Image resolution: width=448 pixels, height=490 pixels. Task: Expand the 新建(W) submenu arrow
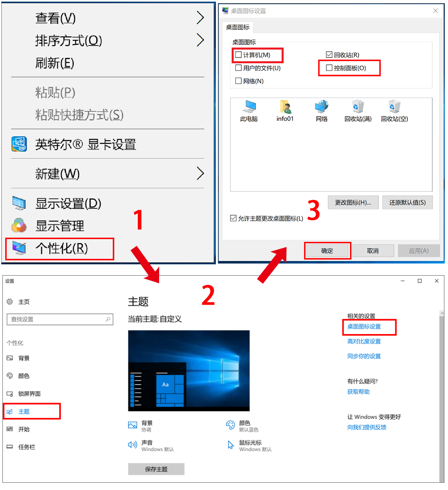click(200, 173)
